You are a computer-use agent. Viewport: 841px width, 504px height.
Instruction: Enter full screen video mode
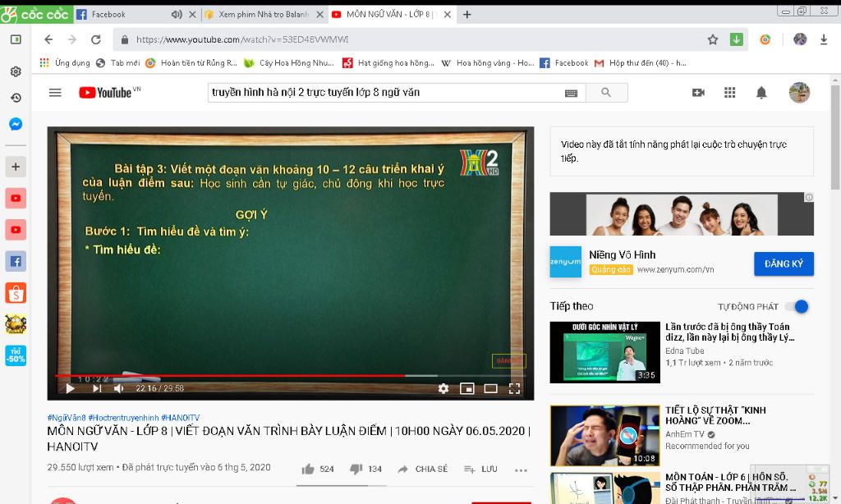click(x=514, y=388)
